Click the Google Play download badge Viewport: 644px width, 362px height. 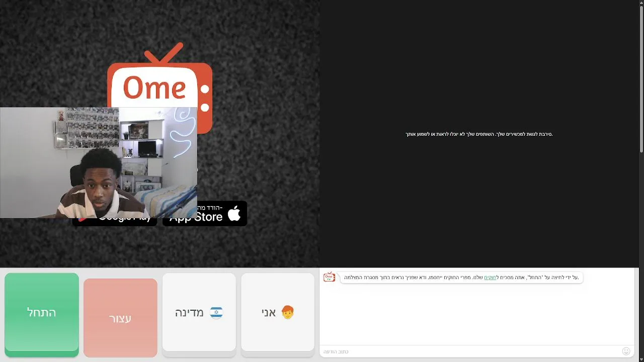click(x=115, y=222)
